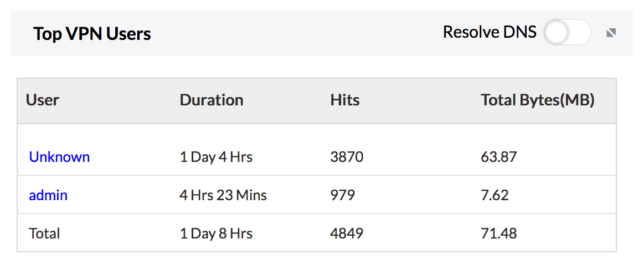Screen dimensions: 644x269
Task: Select the 71.48 total bytes cell
Action: coord(498,234)
